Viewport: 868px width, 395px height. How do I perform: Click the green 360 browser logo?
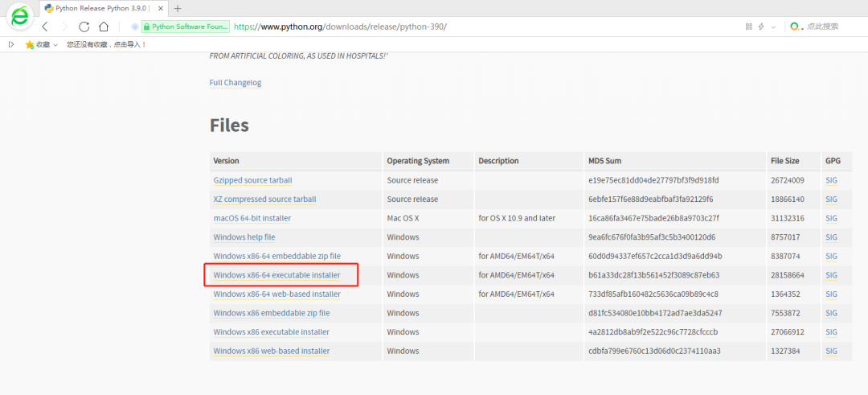(x=20, y=17)
